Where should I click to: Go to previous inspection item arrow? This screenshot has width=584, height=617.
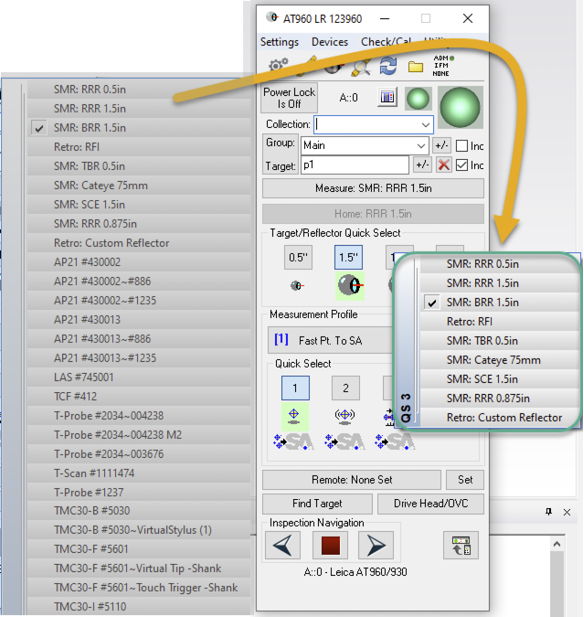(283, 545)
